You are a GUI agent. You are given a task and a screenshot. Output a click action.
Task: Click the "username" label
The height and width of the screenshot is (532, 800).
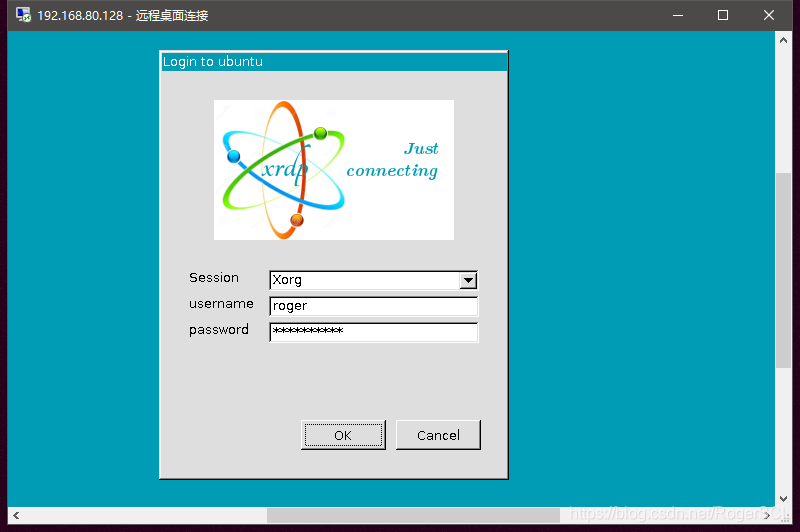coord(221,303)
